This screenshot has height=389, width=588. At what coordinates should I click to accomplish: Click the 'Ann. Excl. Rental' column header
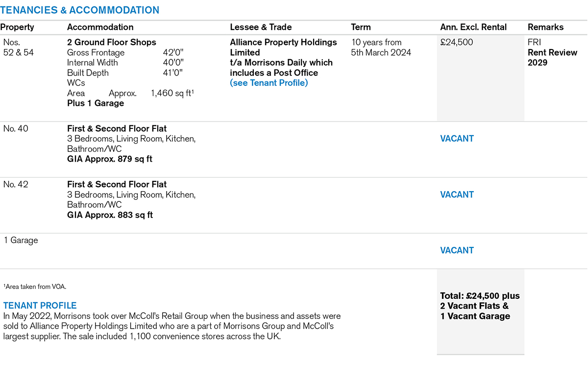[x=473, y=27]
